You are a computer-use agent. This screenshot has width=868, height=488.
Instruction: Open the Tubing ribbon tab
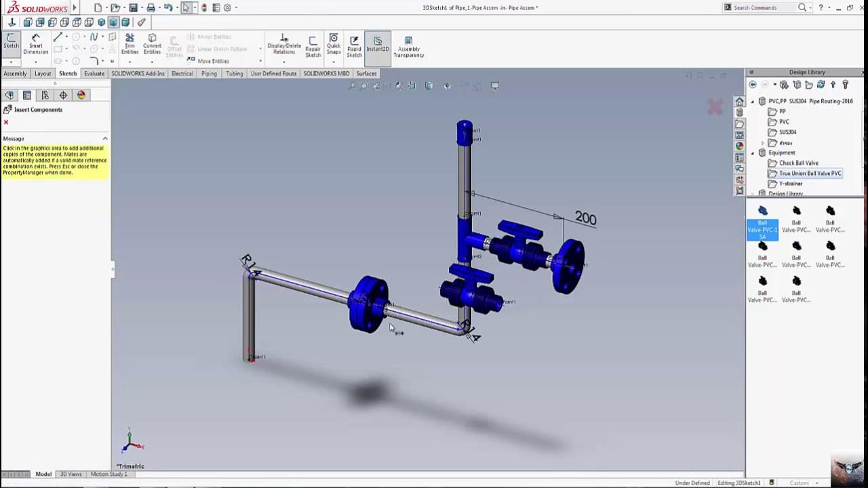234,73
